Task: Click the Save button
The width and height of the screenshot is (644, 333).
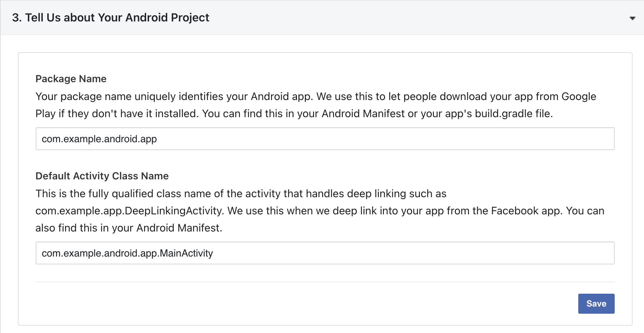Action: pyautogui.click(x=596, y=303)
